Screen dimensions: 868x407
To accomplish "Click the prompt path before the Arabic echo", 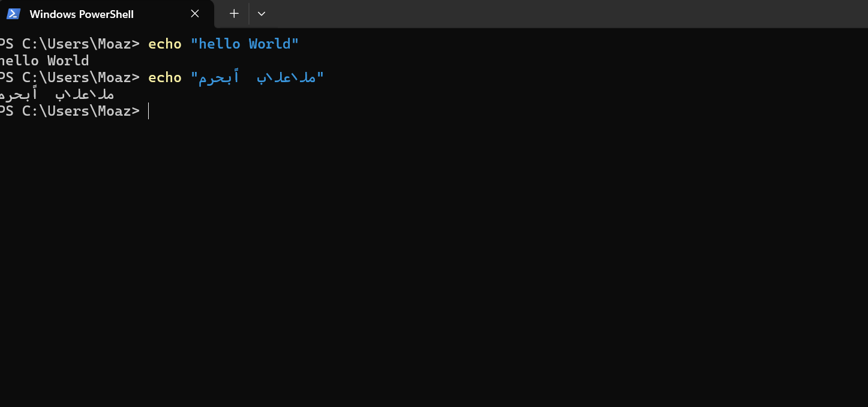I will coord(70,77).
